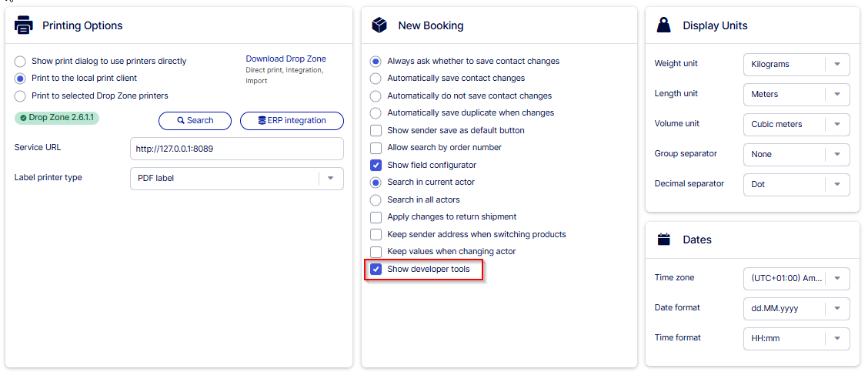Click the green Drop Zone 2.6.1.1 status badge

pos(57,118)
